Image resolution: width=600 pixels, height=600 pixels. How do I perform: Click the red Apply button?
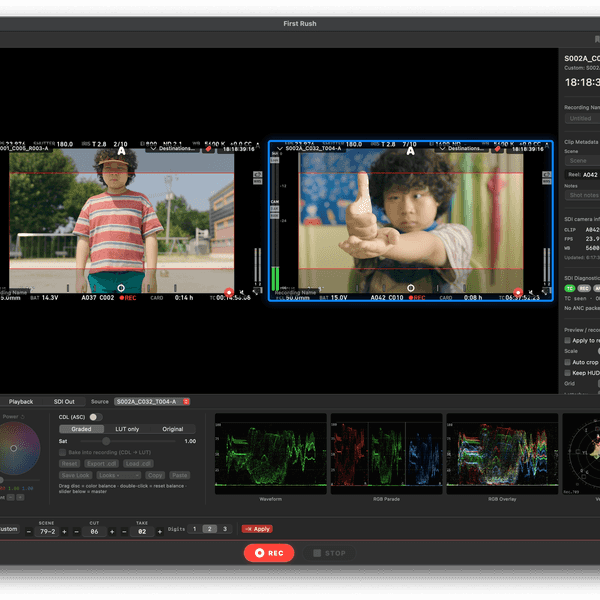pyautogui.click(x=257, y=529)
